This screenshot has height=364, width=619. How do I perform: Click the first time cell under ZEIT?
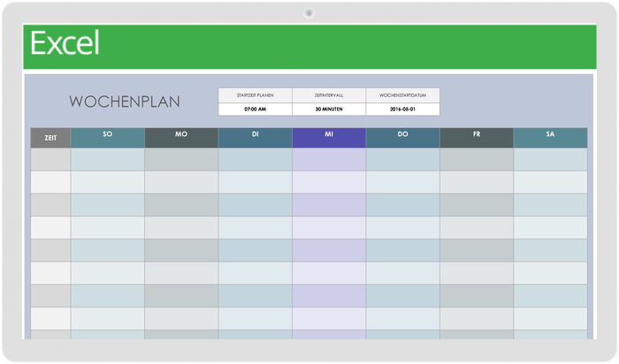[x=50, y=159]
